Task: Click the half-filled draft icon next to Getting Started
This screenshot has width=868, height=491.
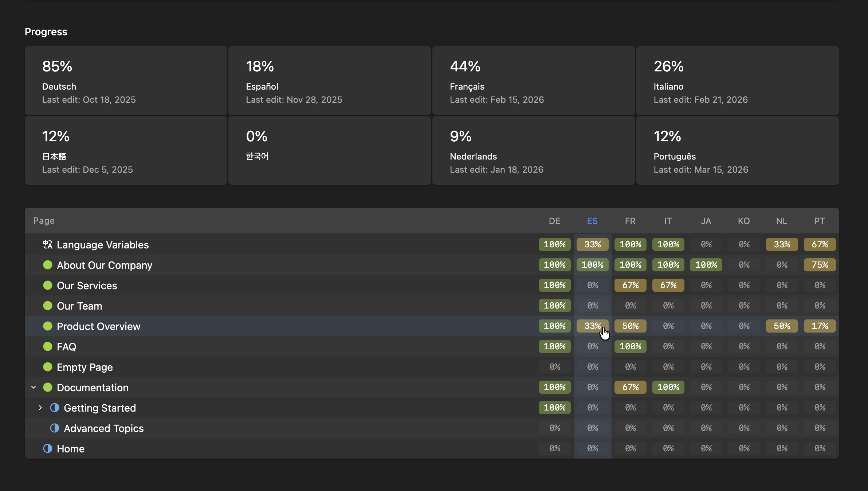Action: click(x=54, y=408)
